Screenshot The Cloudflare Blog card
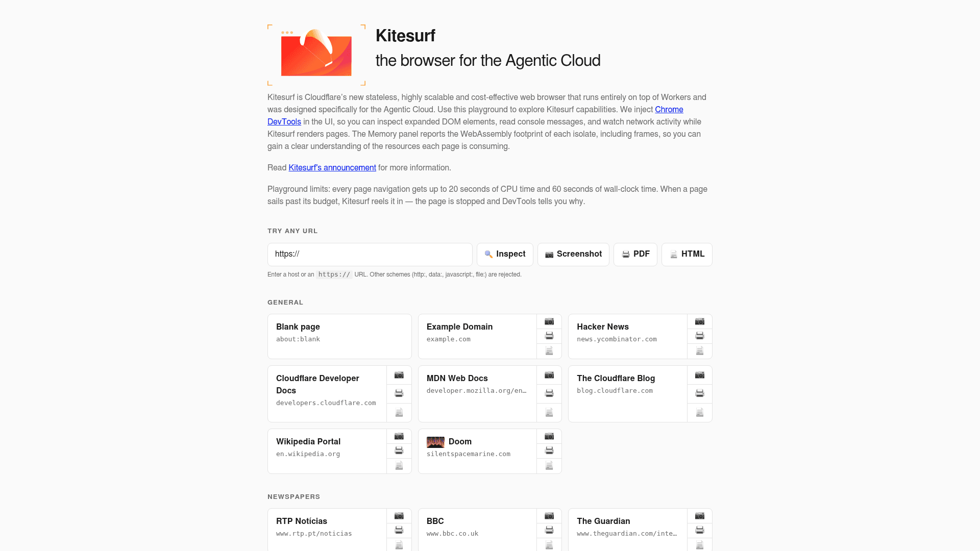This screenshot has height=551, width=980. tap(700, 375)
